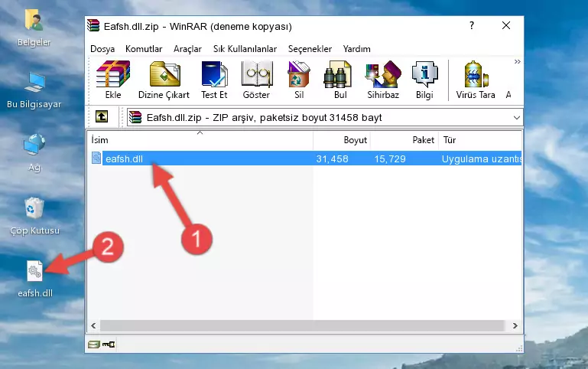Sort by the İsim column header

point(200,140)
